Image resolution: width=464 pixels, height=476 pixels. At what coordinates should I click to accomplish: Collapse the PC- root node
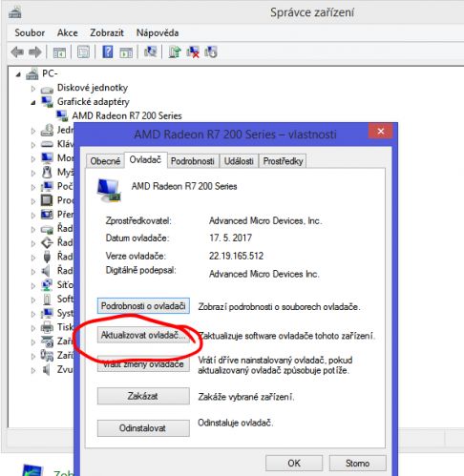(x=19, y=74)
